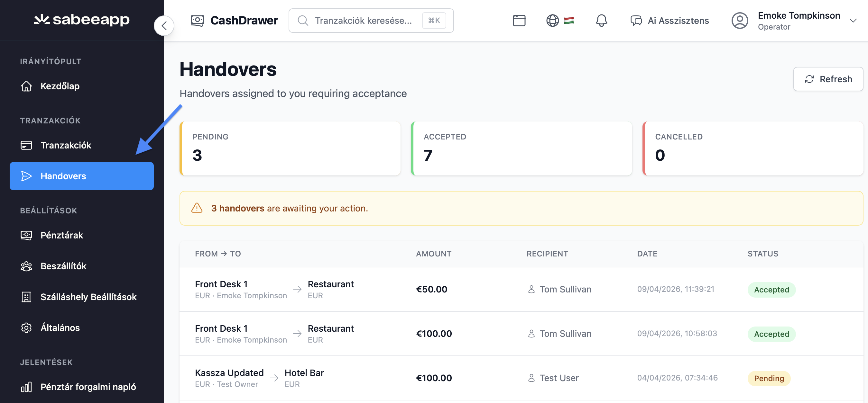Click the sabeeapp logo

coord(82,20)
